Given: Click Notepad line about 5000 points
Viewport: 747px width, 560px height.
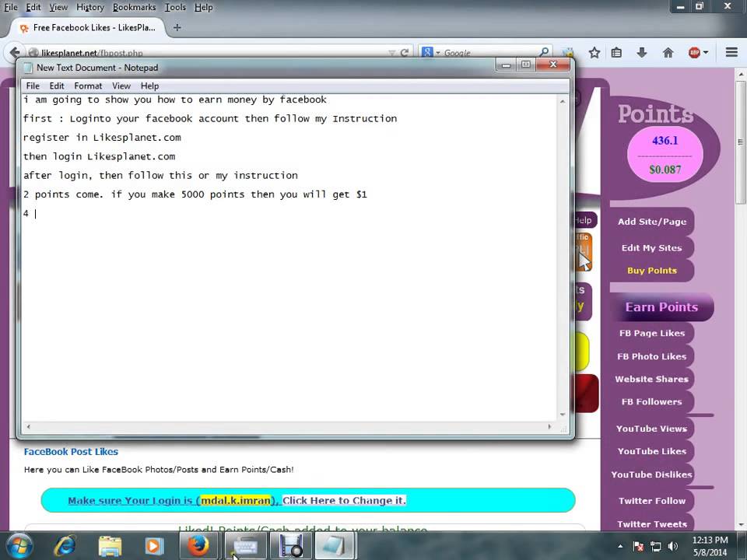Looking at the screenshot, I should (x=195, y=194).
